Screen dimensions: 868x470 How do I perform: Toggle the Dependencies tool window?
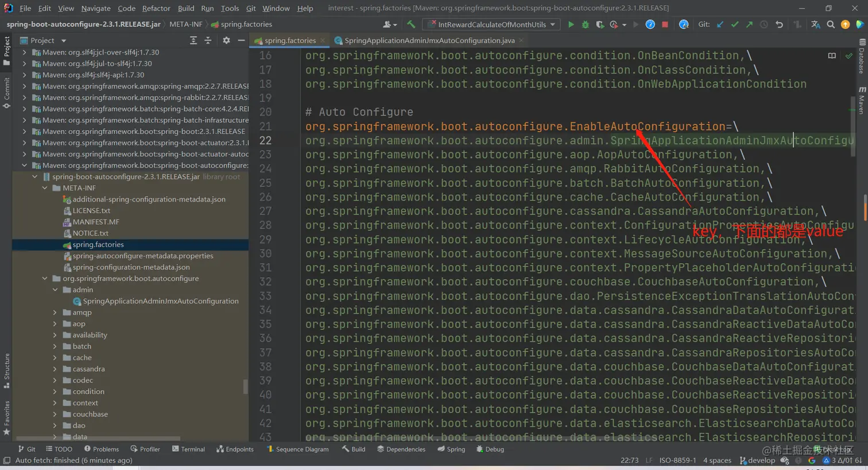click(x=401, y=449)
